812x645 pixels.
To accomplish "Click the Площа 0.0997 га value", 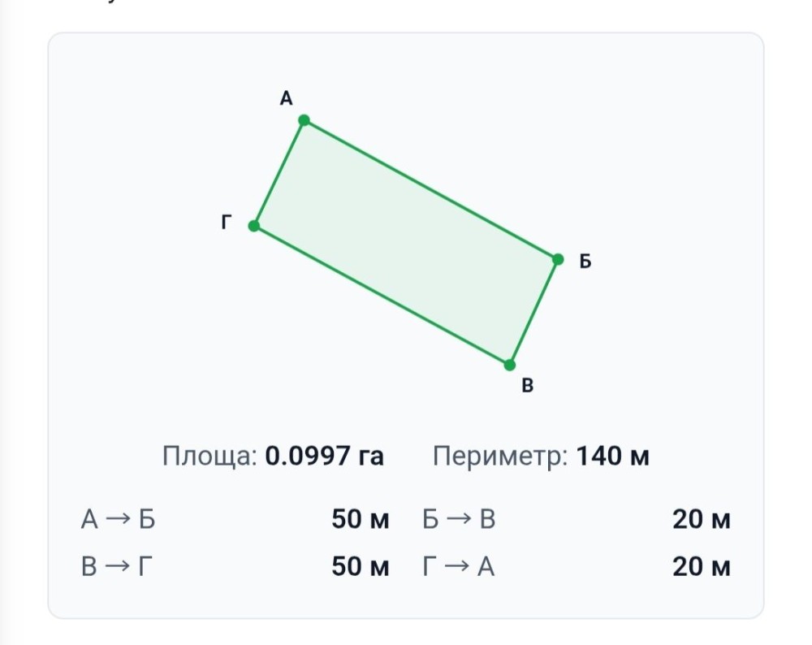I will click(324, 456).
